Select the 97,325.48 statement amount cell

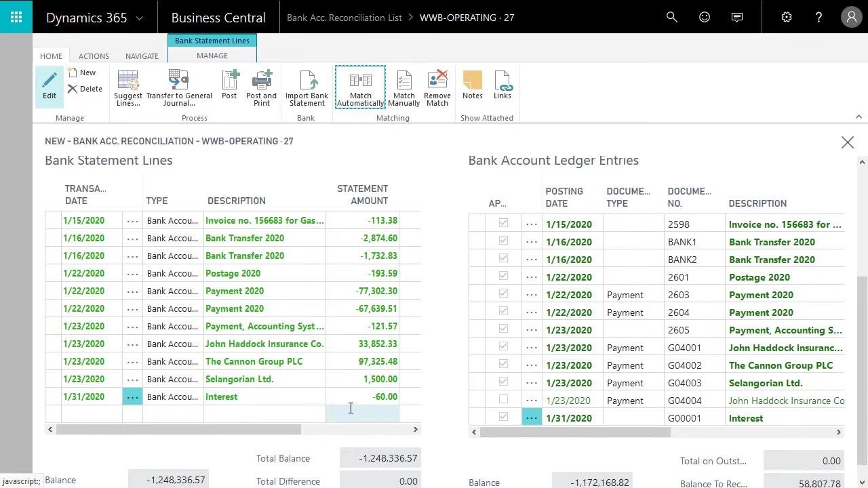[362, 361]
